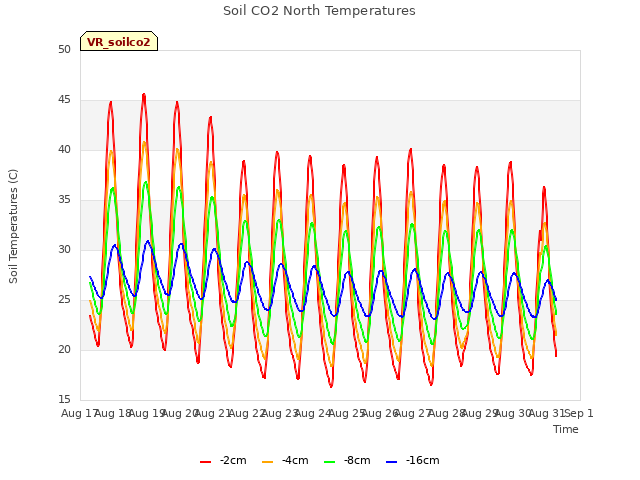The width and height of the screenshot is (640, 480).
Task: Toggle the -4cm series in legend
Action: (x=285, y=461)
